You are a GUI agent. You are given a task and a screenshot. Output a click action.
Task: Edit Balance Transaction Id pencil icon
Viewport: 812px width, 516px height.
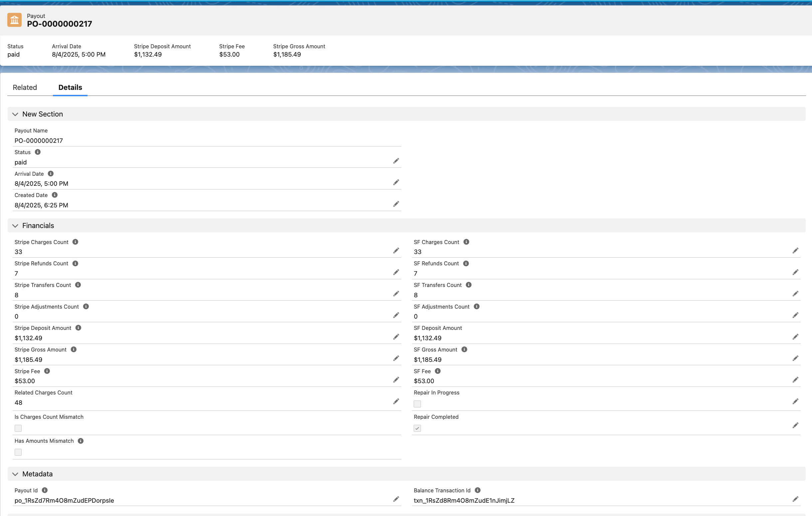point(795,499)
